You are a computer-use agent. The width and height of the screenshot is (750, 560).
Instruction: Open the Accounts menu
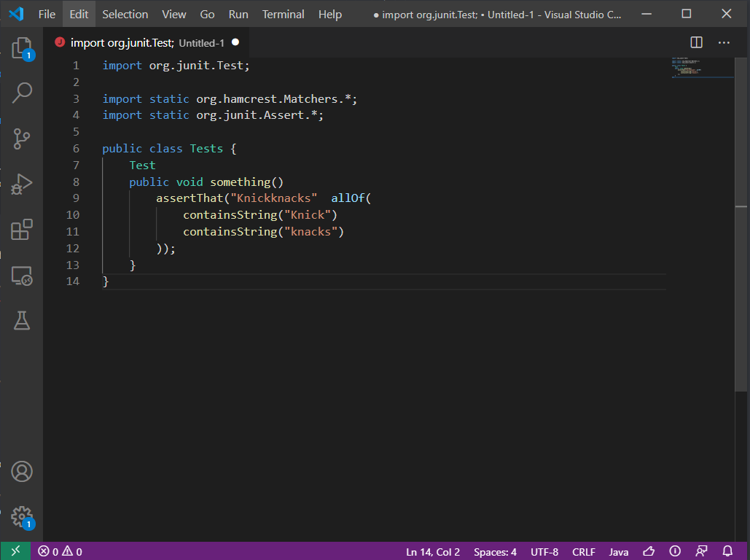[22, 472]
